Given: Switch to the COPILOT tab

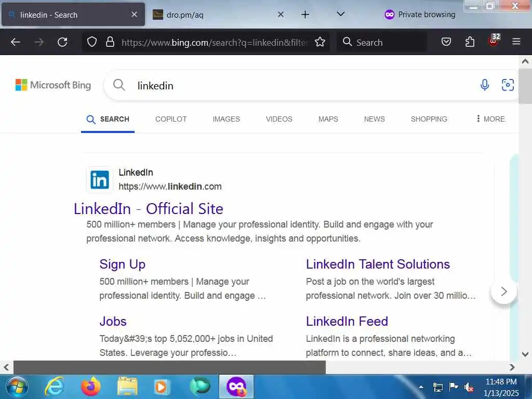Looking at the screenshot, I should (x=171, y=119).
